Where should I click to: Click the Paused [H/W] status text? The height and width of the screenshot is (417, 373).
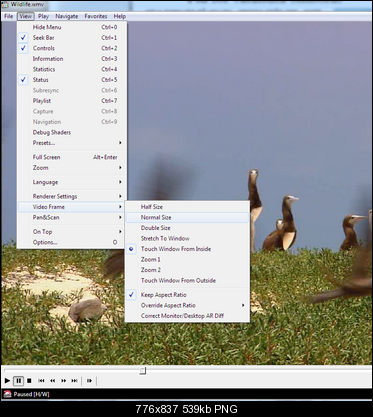31,394
